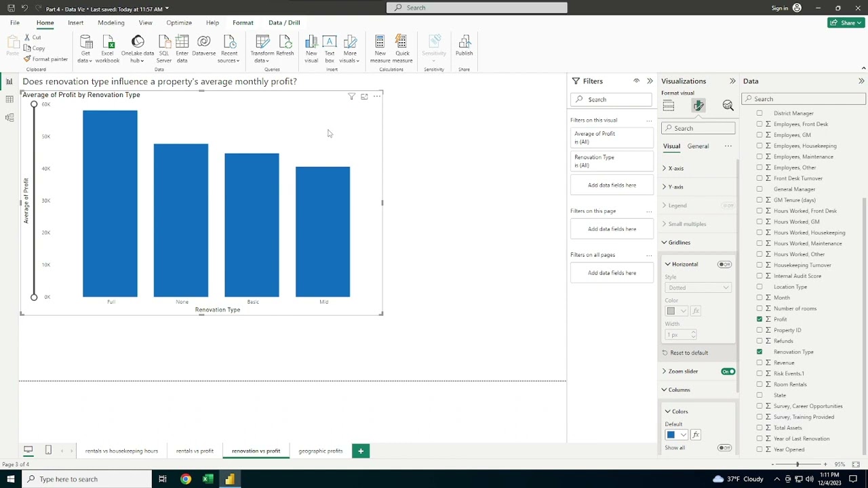This screenshot has width=868, height=488.
Task: Switch to the General format tab
Action: point(698,146)
